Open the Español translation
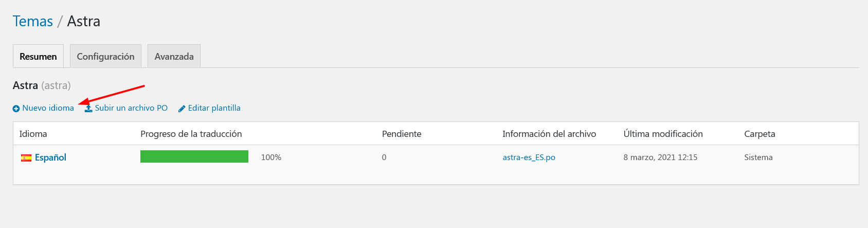The height and width of the screenshot is (228, 868). pos(50,157)
